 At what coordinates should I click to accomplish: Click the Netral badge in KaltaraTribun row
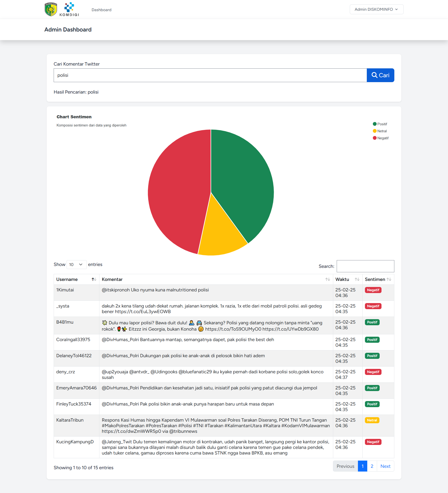(x=372, y=420)
